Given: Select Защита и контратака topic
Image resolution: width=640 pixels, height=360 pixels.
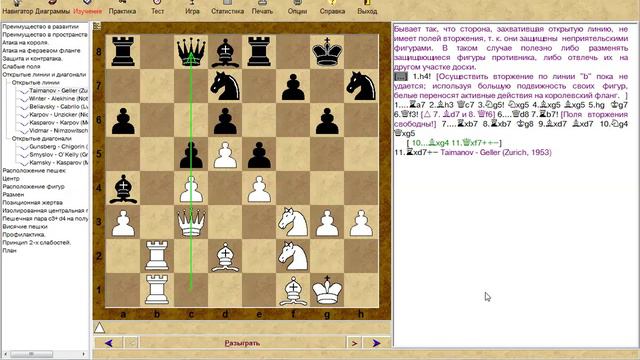Looking at the screenshot, I should tap(32, 59).
